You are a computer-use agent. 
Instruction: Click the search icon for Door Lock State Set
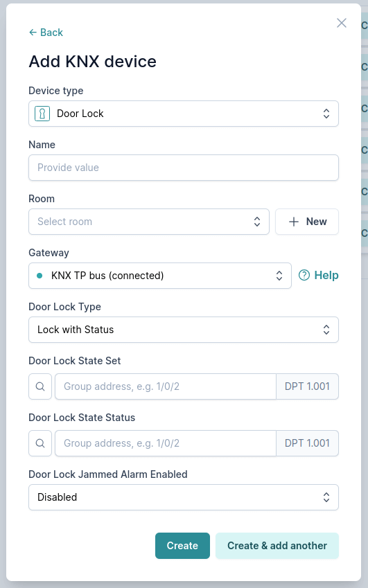point(40,386)
